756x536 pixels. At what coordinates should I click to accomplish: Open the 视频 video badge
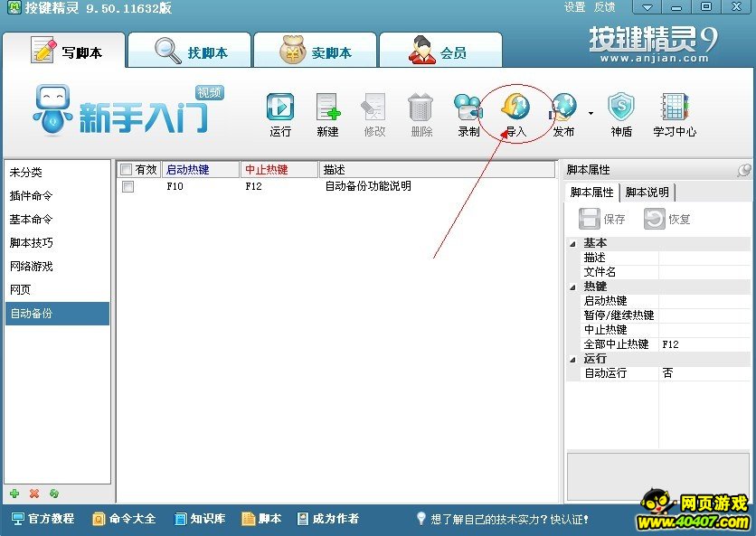(x=210, y=92)
